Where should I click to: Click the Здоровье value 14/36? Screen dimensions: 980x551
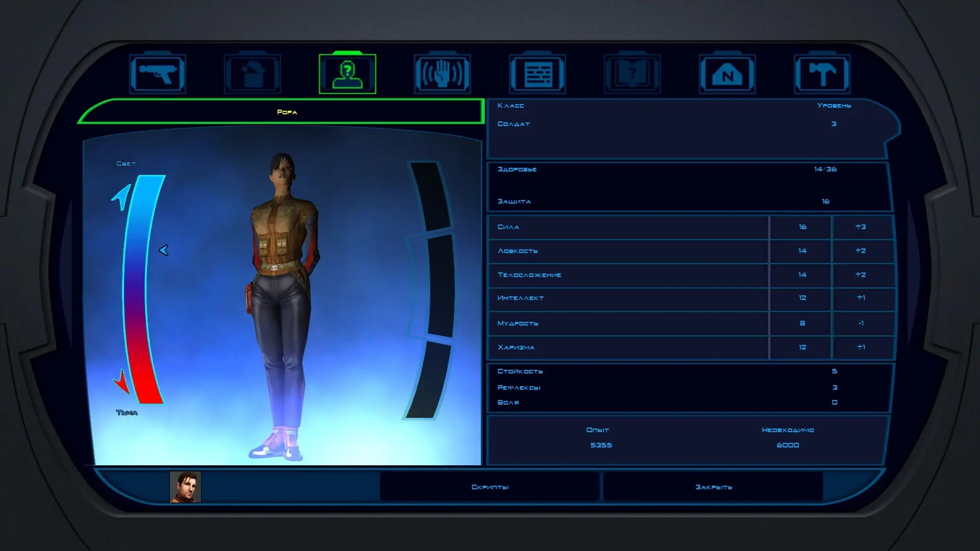[825, 169]
